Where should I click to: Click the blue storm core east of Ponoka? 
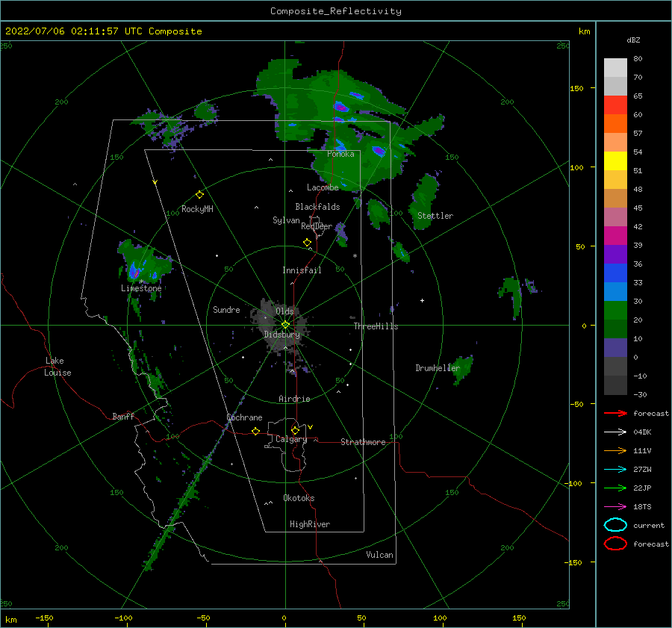(379, 150)
